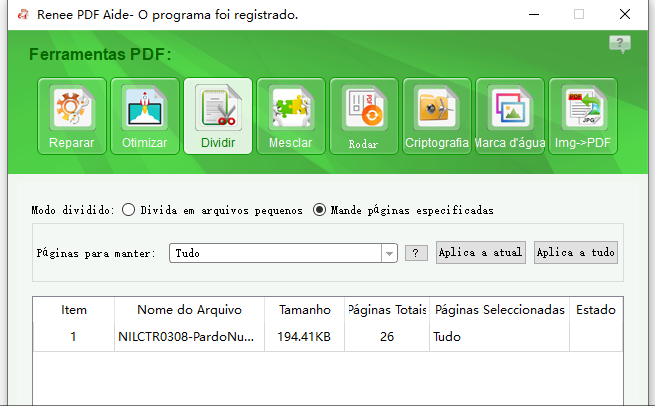Click the 'Estado' column header

pos(596,310)
